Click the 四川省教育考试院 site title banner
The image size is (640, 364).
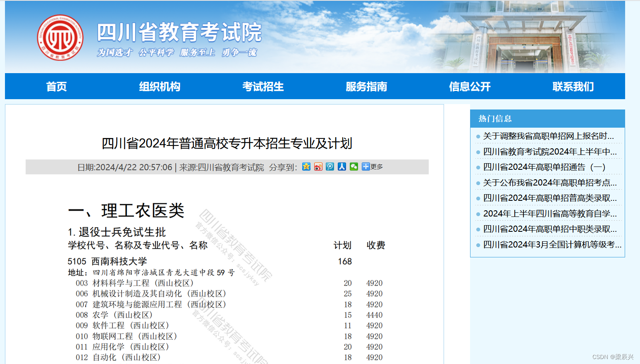pyautogui.click(x=179, y=33)
